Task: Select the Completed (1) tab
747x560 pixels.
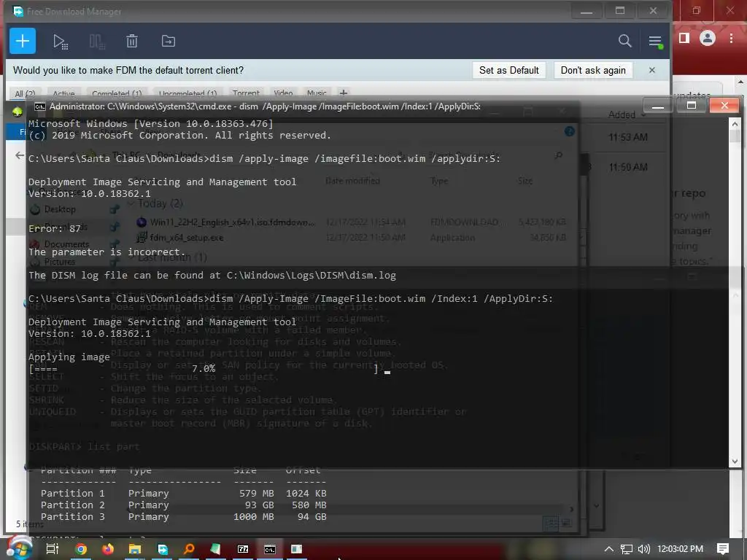Action: [117, 93]
